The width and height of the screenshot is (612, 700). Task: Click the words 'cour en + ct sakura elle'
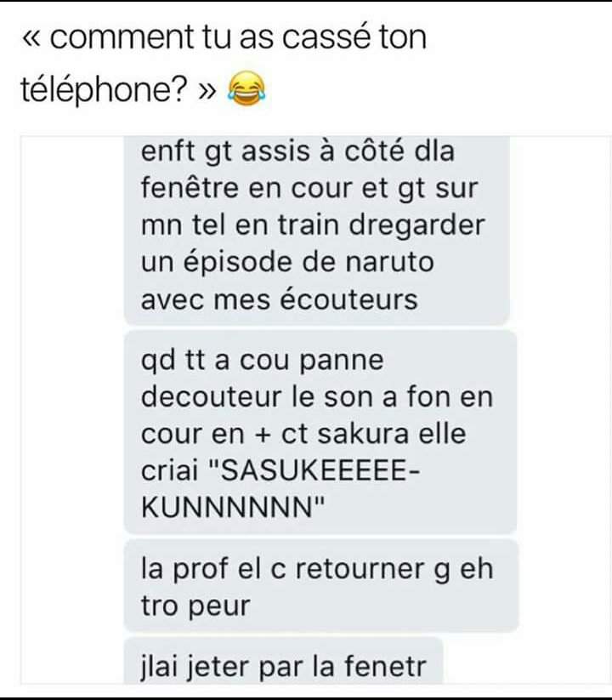point(303,434)
